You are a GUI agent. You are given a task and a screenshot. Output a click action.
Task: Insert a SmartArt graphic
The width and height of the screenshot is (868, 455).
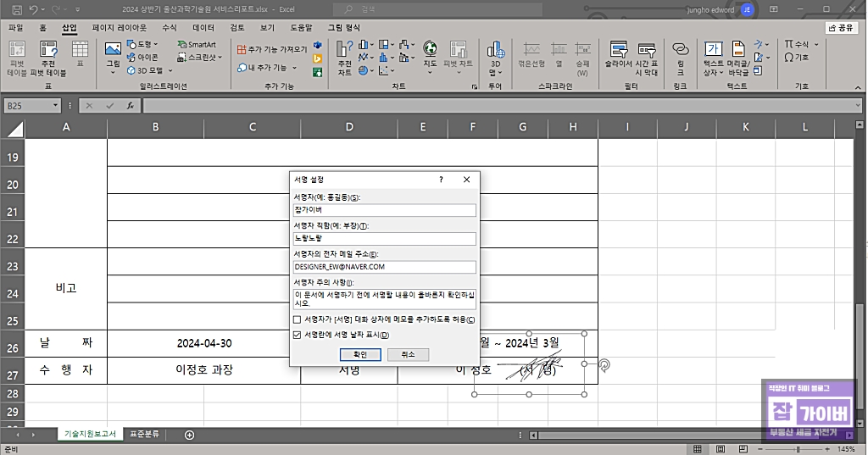[x=197, y=44]
